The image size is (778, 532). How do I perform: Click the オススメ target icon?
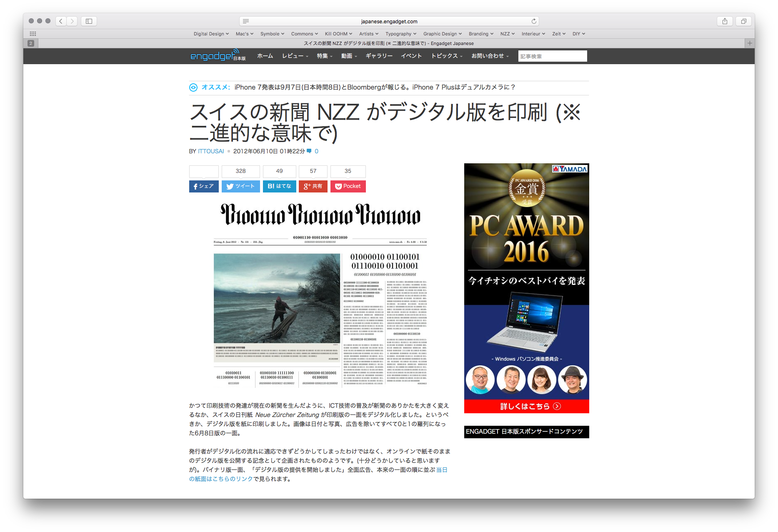[193, 87]
